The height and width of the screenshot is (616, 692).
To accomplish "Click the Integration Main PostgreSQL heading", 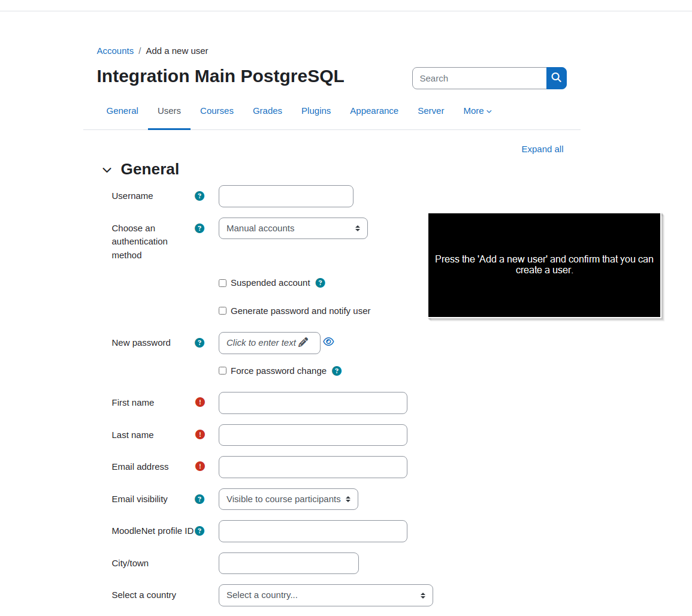I will (220, 76).
